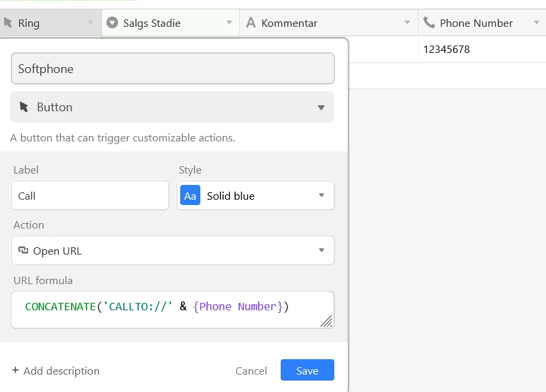Click the cursor icon beside Button type
546x392 pixels.
[x=25, y=107]
